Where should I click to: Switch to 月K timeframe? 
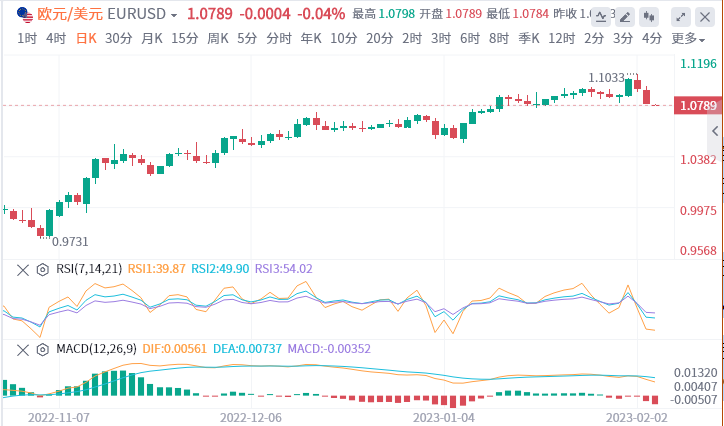[x=152, y=38]
